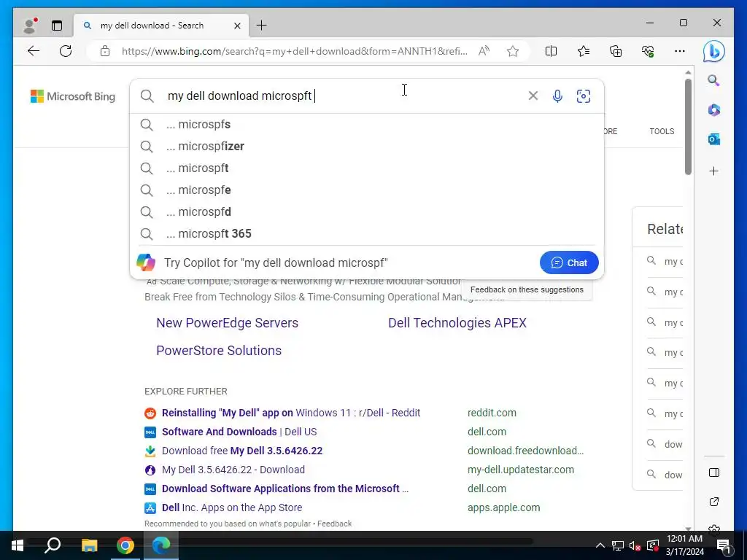The width and height of the screenshot is (747, 560).
Task: Select suggestion 'microspft 365'
Action: coord(367,234)
